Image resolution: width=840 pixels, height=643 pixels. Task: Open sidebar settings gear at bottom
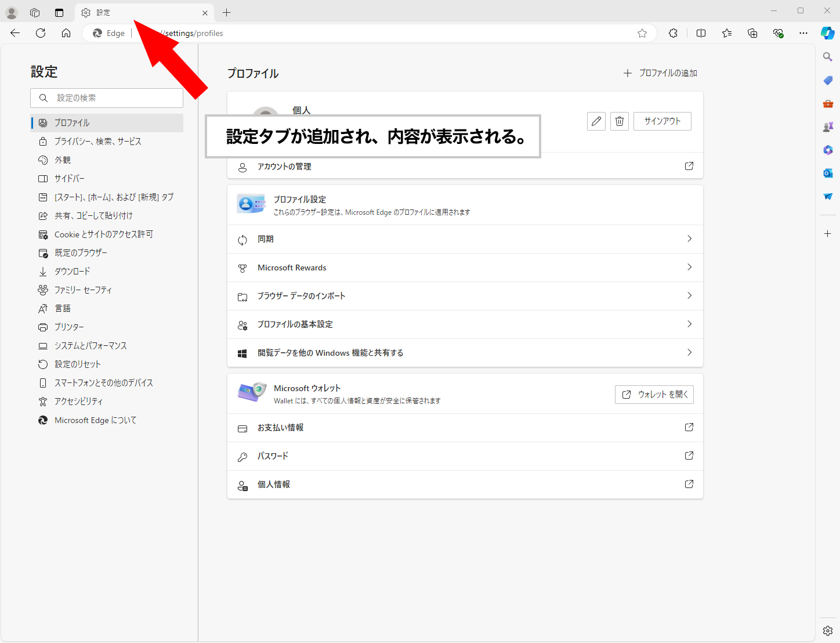click(x=828, y=631)
